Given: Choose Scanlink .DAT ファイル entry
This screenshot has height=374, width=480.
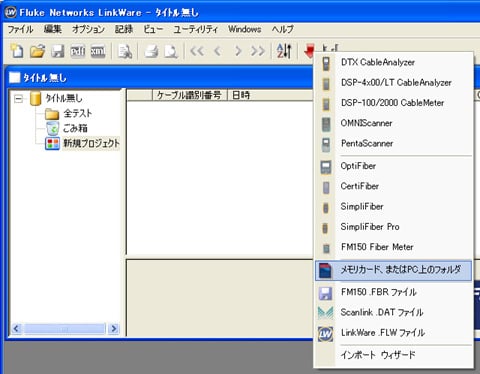Looking at the screenshot, I should pos(394,313).
